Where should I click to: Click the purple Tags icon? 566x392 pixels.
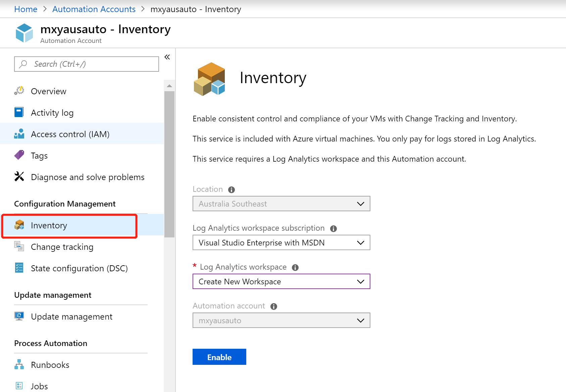(19, 155)
